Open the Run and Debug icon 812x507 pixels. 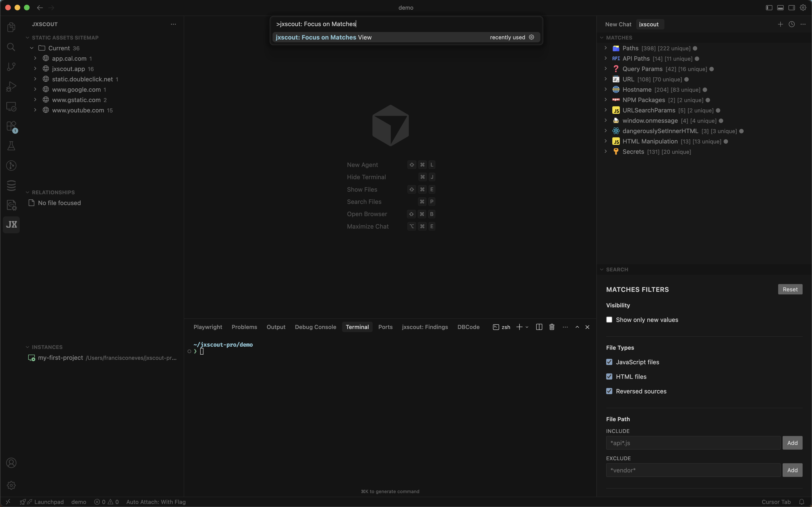11,87
